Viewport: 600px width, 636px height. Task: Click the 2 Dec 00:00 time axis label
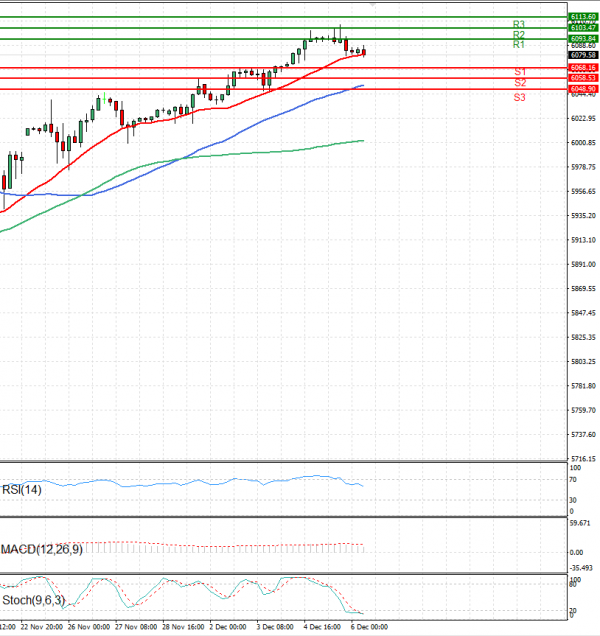[x=227, y=627]
